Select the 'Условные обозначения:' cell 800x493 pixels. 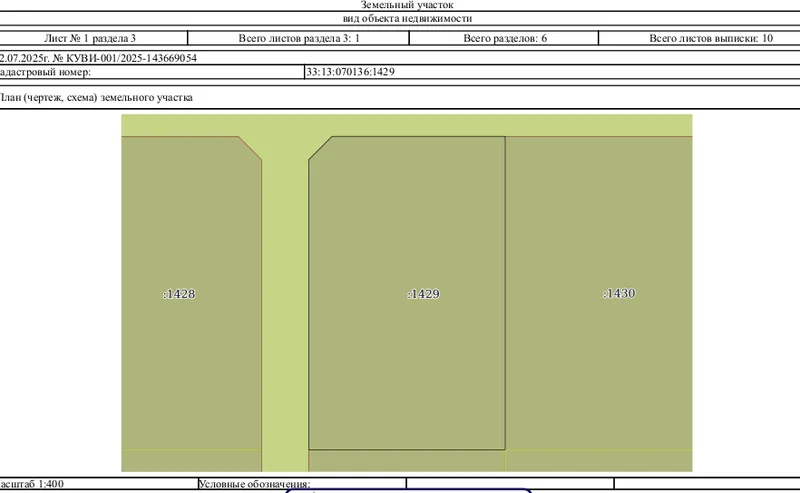(x=254, y=484)
